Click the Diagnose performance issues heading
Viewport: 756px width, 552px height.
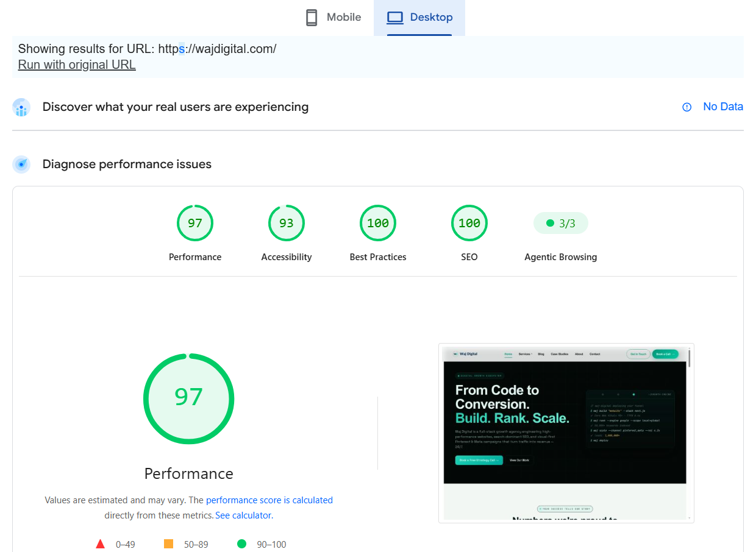pos(127,165)
